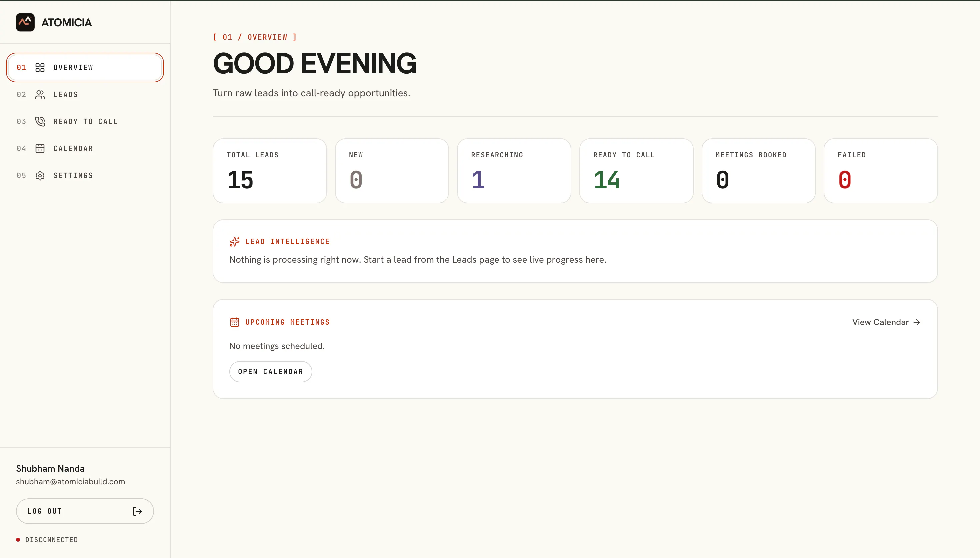Screen dimensions: 980x558
Task: Go to the Leads page
Action: (85, 95)
